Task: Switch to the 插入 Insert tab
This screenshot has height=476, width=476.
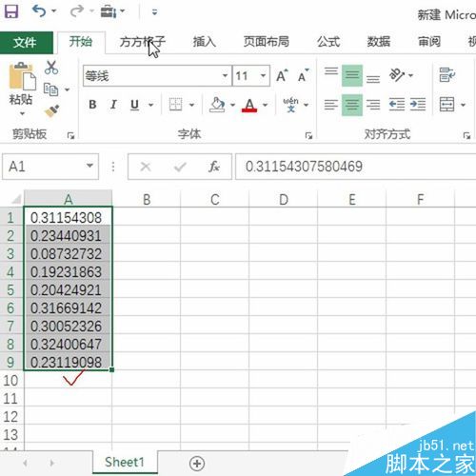Action: (205, 42)
